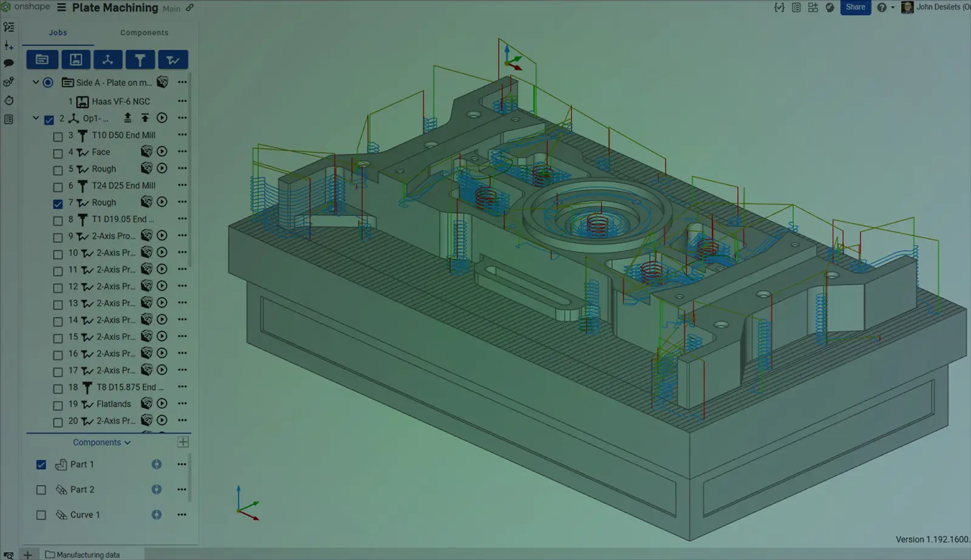Open more options for Side A job
This screenshot has width=971, height=560.
(182, 82)
